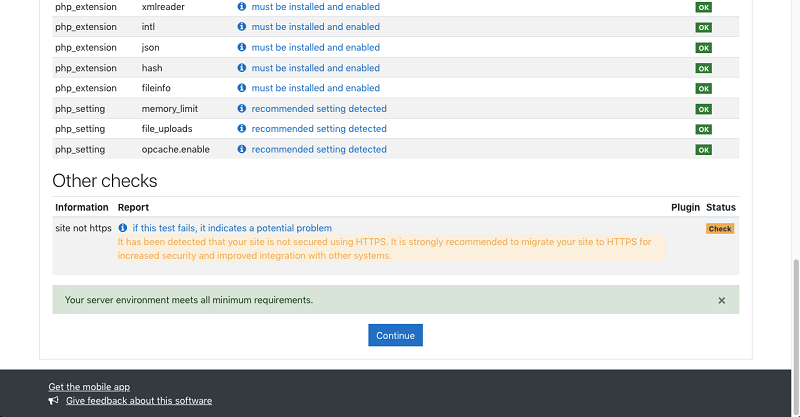Click the info icon for fileinfo extension
This screenshot has height=417, width=800.
click(x=242, y=88)
